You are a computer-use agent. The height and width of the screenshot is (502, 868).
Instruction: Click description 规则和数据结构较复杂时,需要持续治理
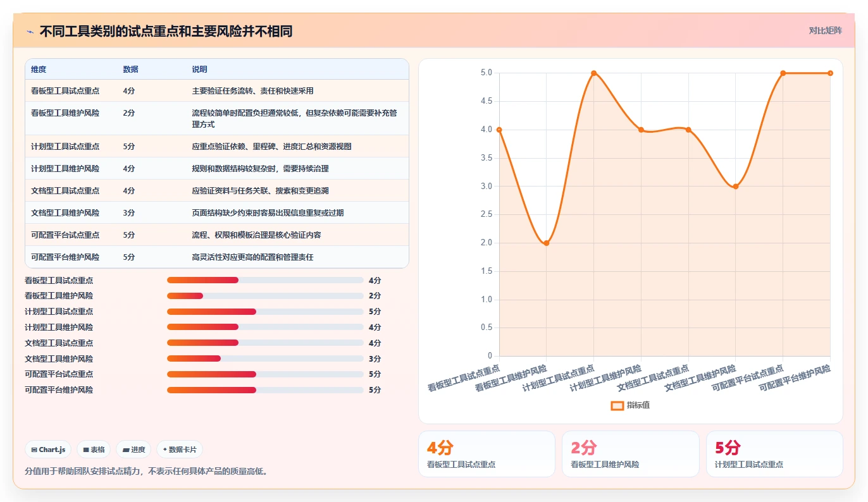pyautogui.click(x=260, y=169)
